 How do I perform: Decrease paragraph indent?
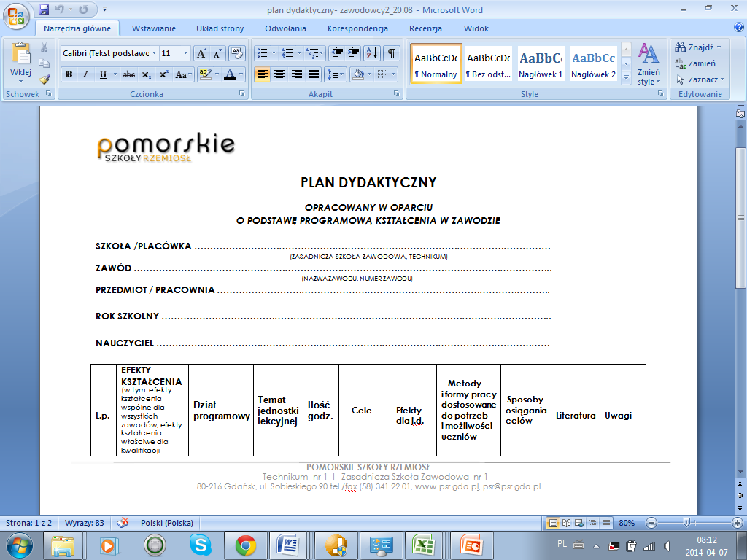pos(337,53)
